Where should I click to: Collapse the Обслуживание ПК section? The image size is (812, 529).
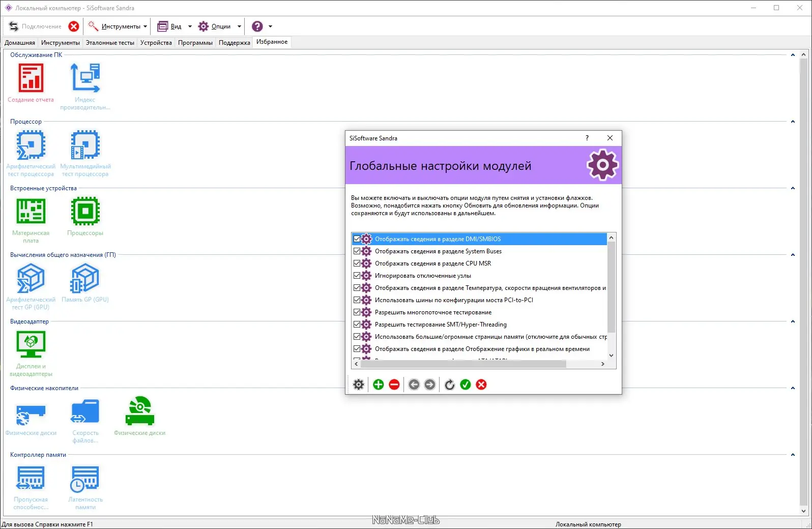pyautogui.click(x=793, y=55)
